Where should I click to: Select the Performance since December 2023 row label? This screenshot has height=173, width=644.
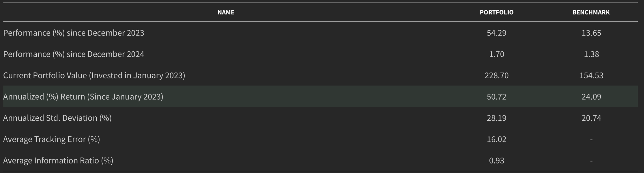tap(74, 33)
